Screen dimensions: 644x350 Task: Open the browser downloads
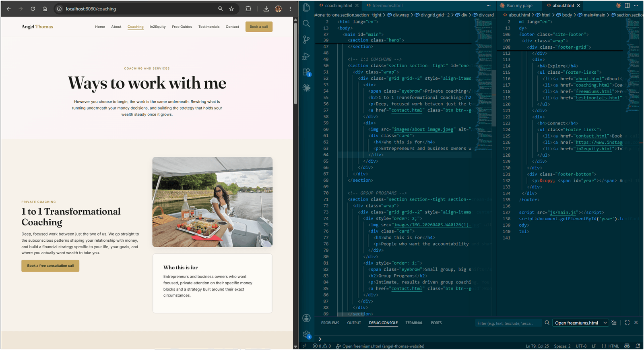pyautogui.click(x=266, y=8)
